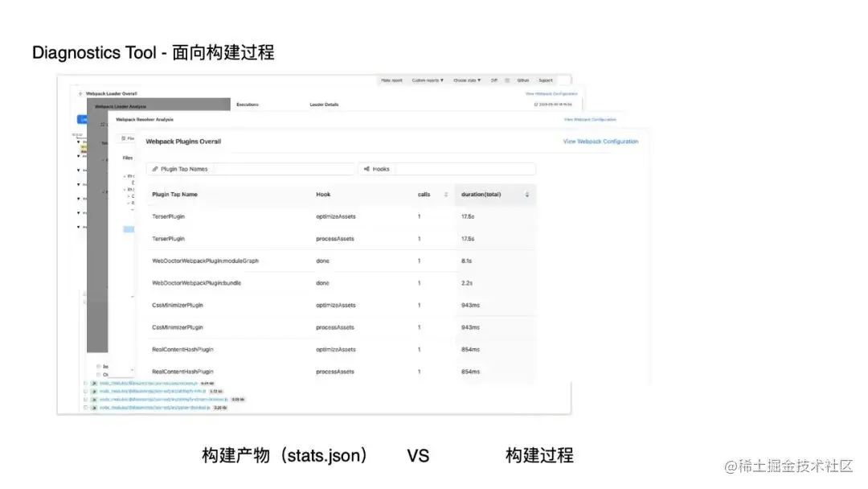
Task: Click the Make report button
Action: click(392, 80)
